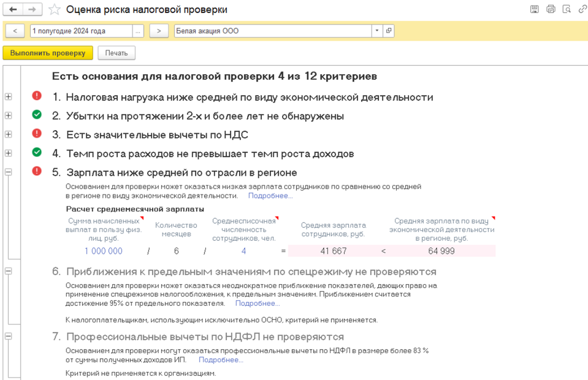Go to the next period
This screenshot has height=380, width=588.
pos(158,31)
